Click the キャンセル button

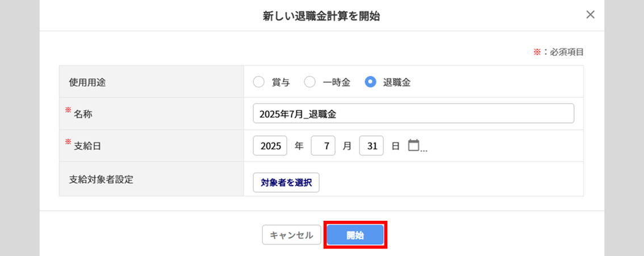pos(291,235)
